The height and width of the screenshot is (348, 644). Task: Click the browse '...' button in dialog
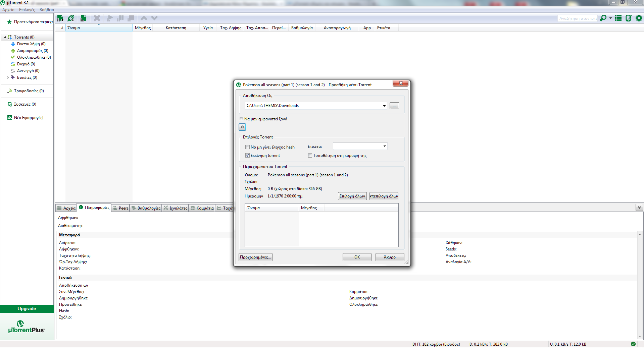click(394, 106)
